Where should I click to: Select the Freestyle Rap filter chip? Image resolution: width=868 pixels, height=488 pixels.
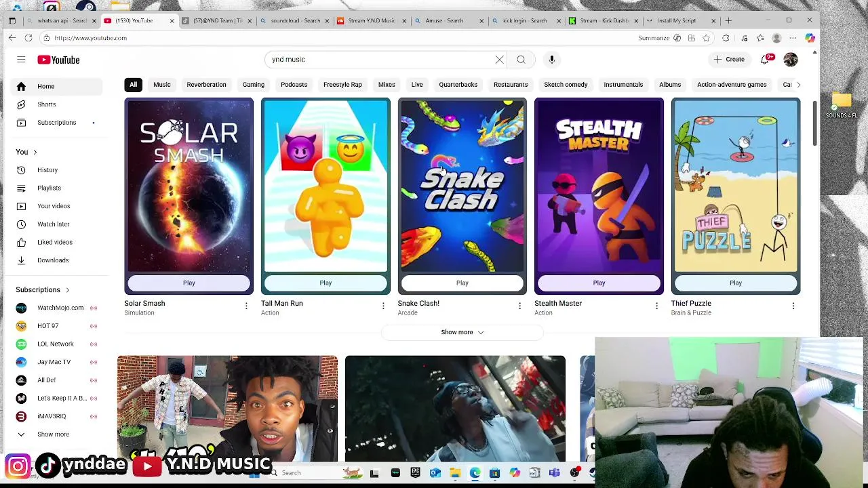(342, 85)
